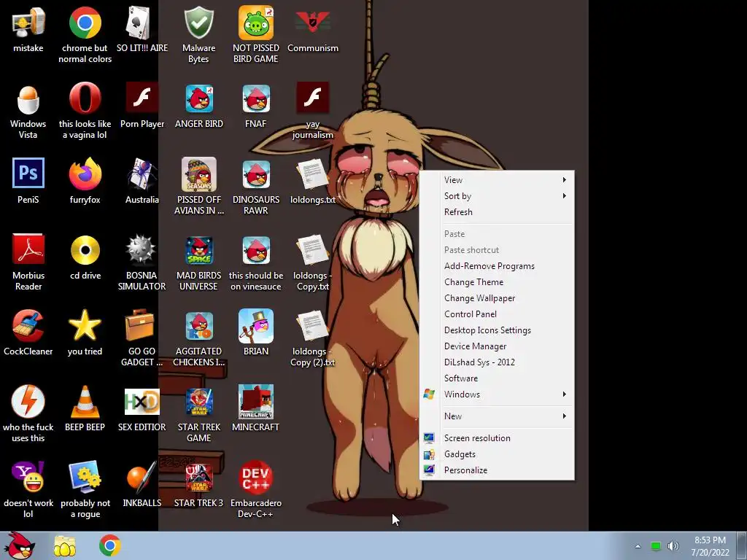Open the BOSNIA SIMULATOR minesweeper icon
747x560 pixels.
pos(142,250)
